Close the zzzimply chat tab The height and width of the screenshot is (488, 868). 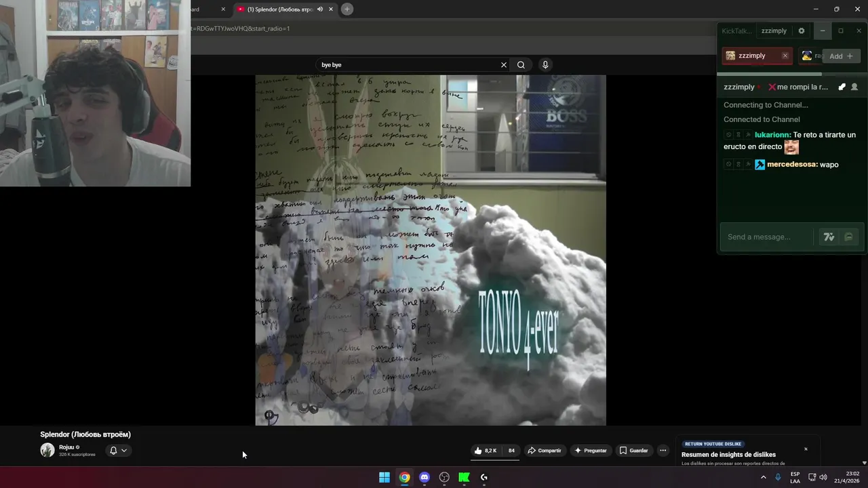click(x=785, y=56)
